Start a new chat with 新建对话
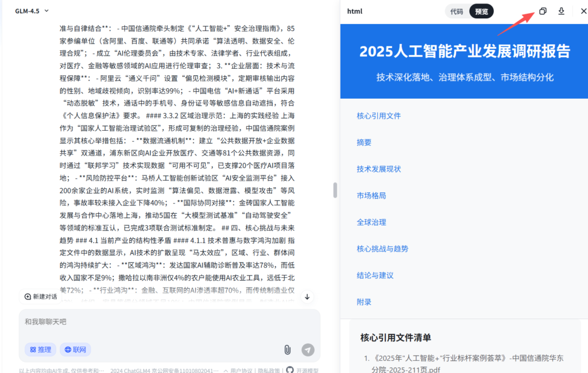The width and height of the screenshot is (588, 373). coord(41,297)
